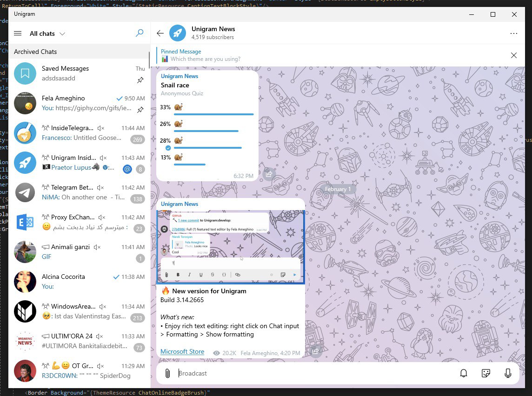Screen dimensions: 532x396
Task: Click the Unigram News rocket avatar in header
Action: pos(178,33)
